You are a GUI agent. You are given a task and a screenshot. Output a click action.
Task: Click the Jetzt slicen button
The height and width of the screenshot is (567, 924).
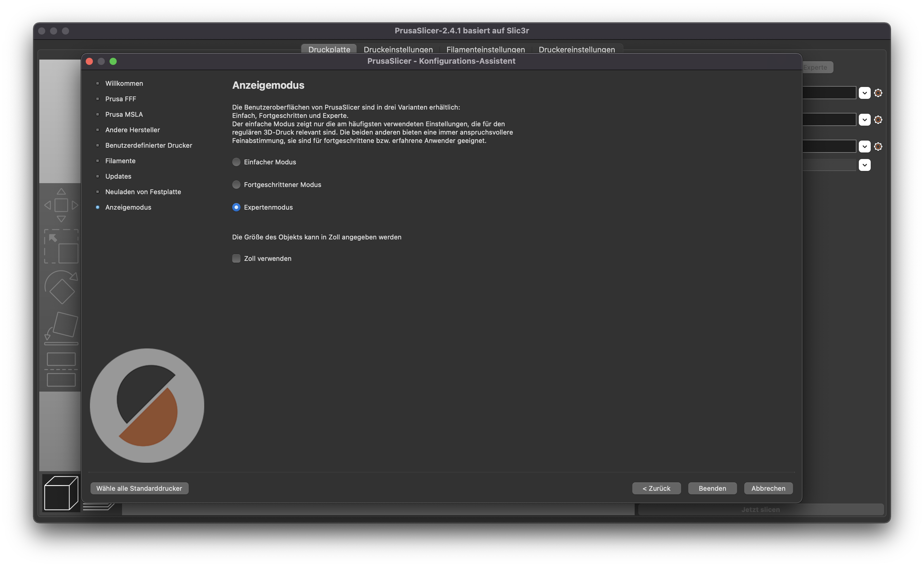(x=761, y=509)
